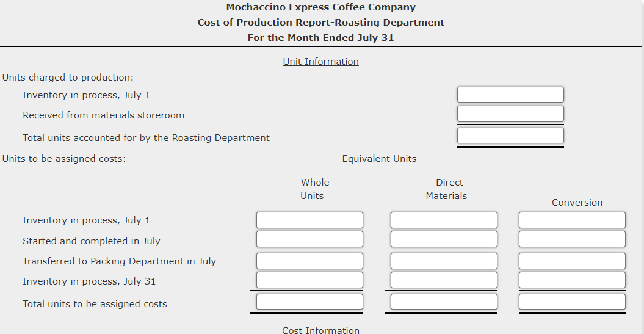Click the Started and completed in July label
Image resolution: width=644 pixels, height=334 pixels.
click(x=92, y=241)
